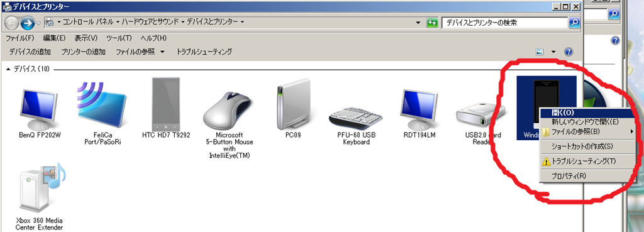This screenshot has height=232, width=644.
Task: Choose プロパティ(R) in context menu
Action: 587,176
